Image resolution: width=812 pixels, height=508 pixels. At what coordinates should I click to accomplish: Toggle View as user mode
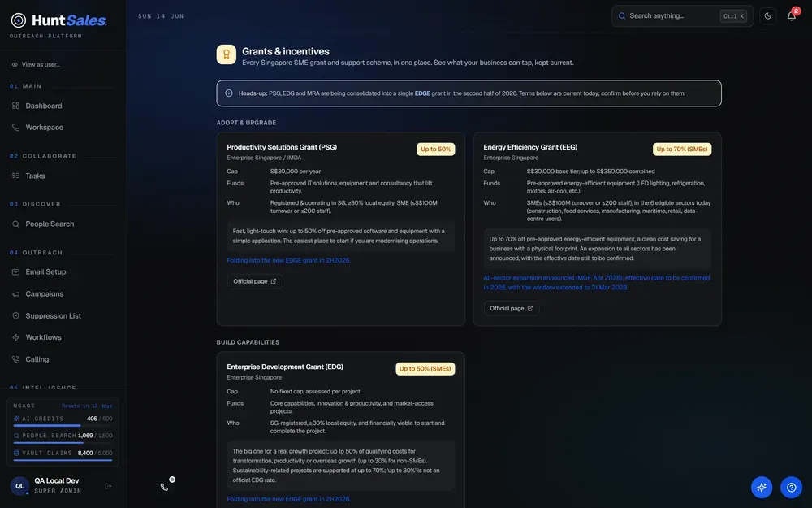point(36,65)
